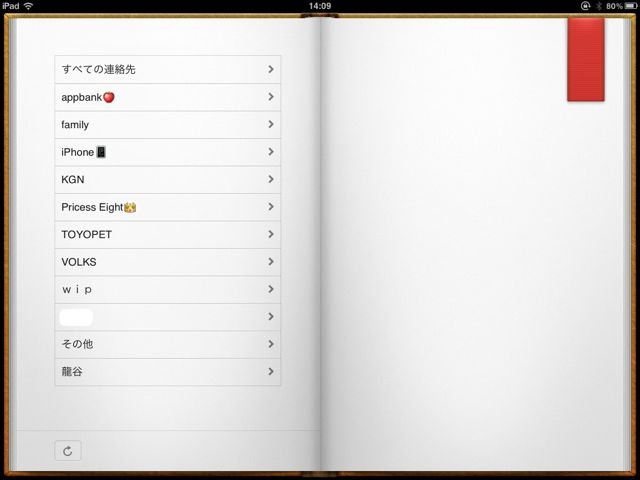The image size is (640, 480).
Task: Tap the crown emoji beside Pricess Eight
Action: (130, 207)
